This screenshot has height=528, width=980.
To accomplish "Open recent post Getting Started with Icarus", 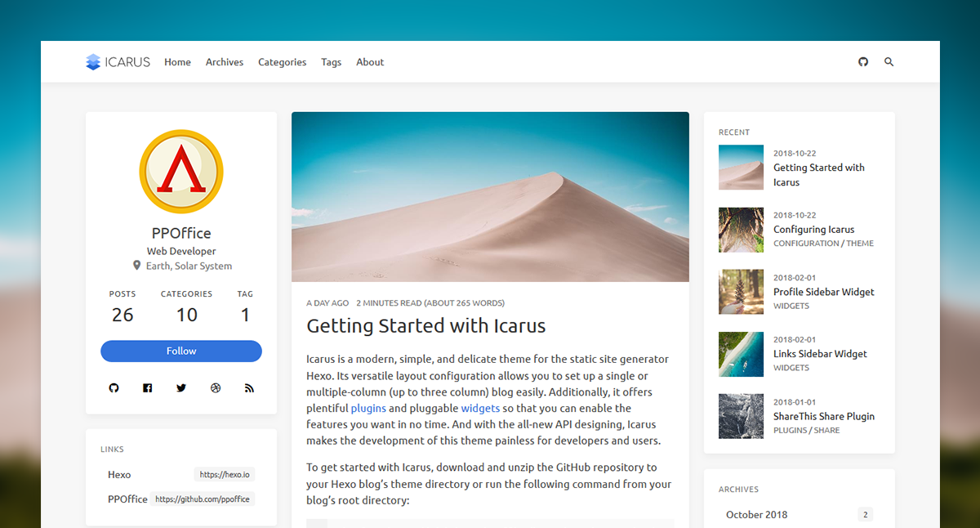I will pos(819,175).
